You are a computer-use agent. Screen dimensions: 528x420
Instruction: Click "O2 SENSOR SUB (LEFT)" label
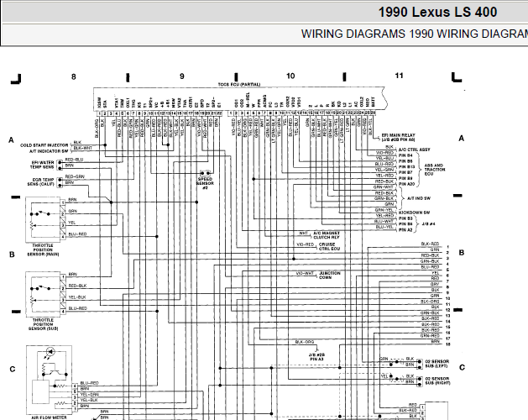(437, 364)
